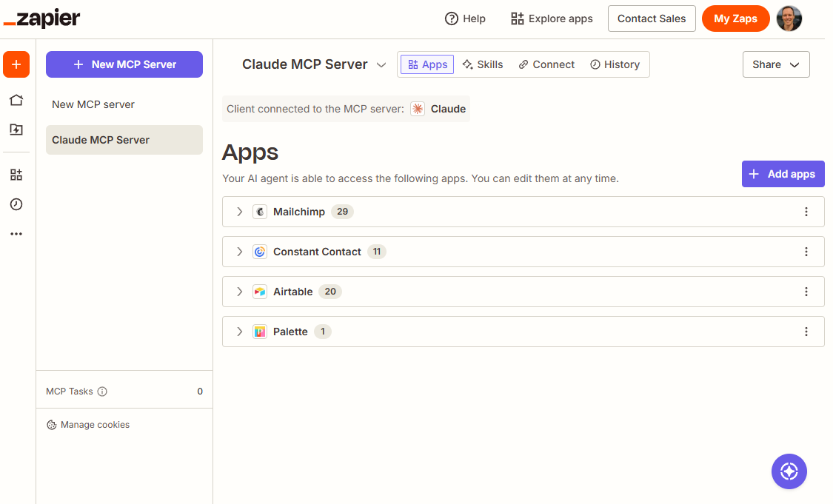Viewport: 833px width, 504px height.
Task: Select Claude MCP Server in list
Action: [124, 140]
